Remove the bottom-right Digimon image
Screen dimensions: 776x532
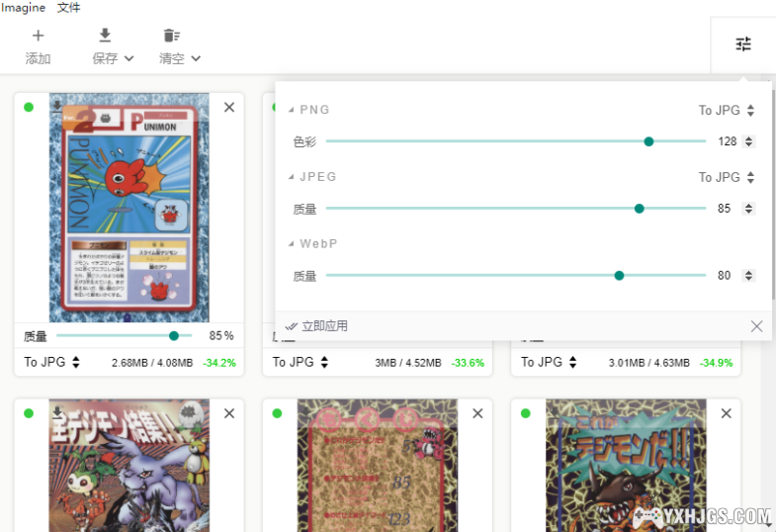(727, 413)
